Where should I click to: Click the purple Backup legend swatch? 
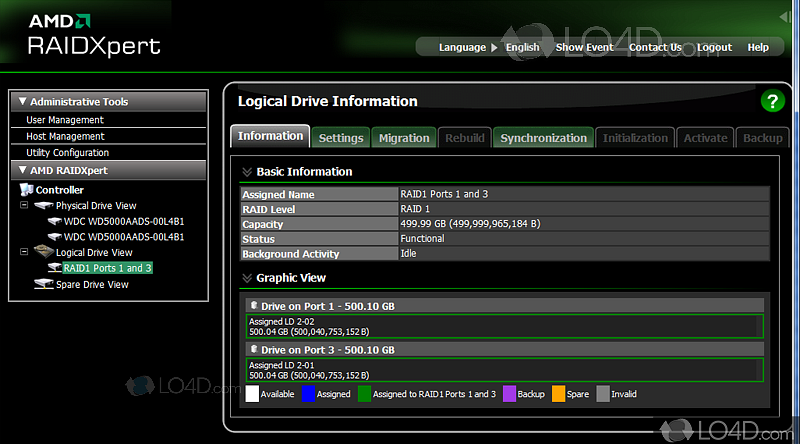(510, 394)
